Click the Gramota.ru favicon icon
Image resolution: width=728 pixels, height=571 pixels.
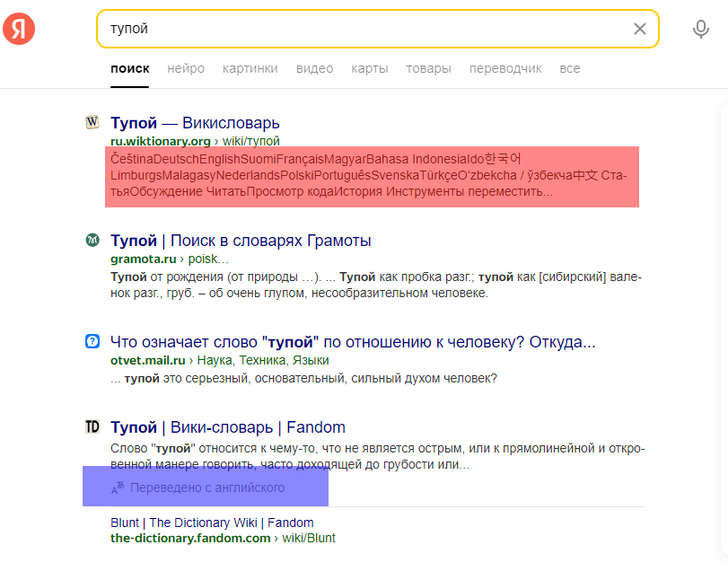click(92, 241)
